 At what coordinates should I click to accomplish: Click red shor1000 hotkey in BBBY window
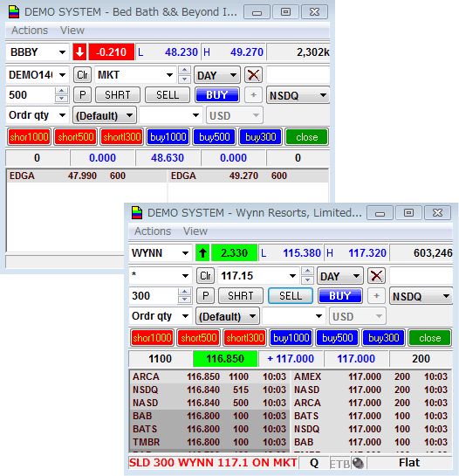coord(29,137)
